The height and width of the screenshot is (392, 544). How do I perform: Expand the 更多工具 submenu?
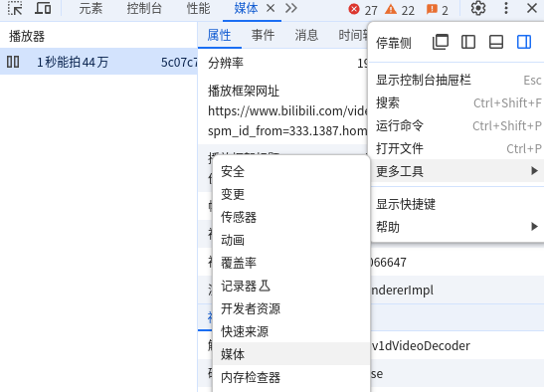tap(457, 171)
